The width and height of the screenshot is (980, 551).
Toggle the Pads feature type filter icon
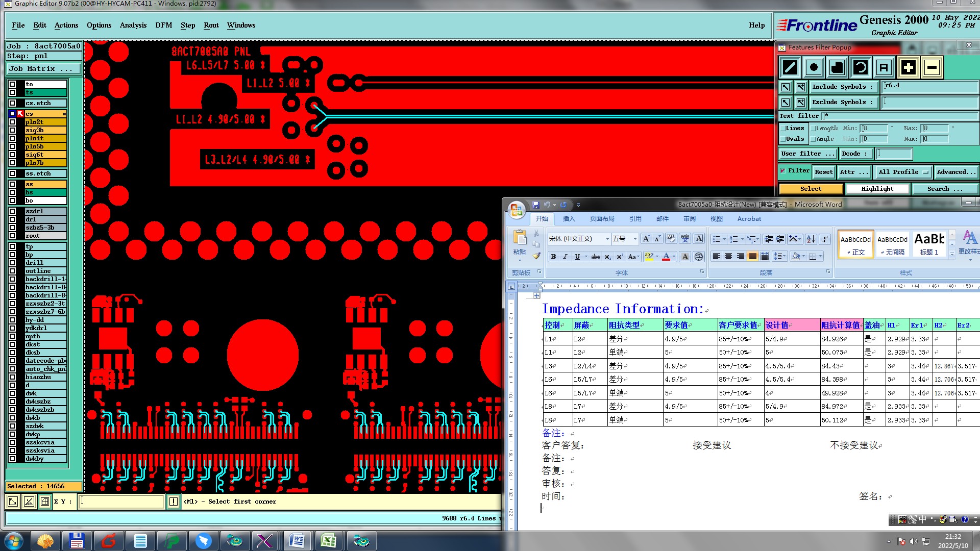pos(814,67)
